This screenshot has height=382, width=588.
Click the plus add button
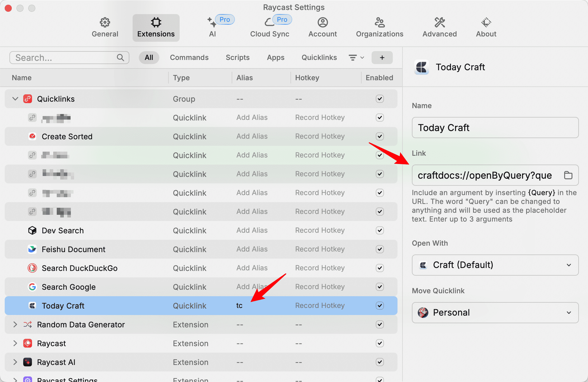(382, 58)
